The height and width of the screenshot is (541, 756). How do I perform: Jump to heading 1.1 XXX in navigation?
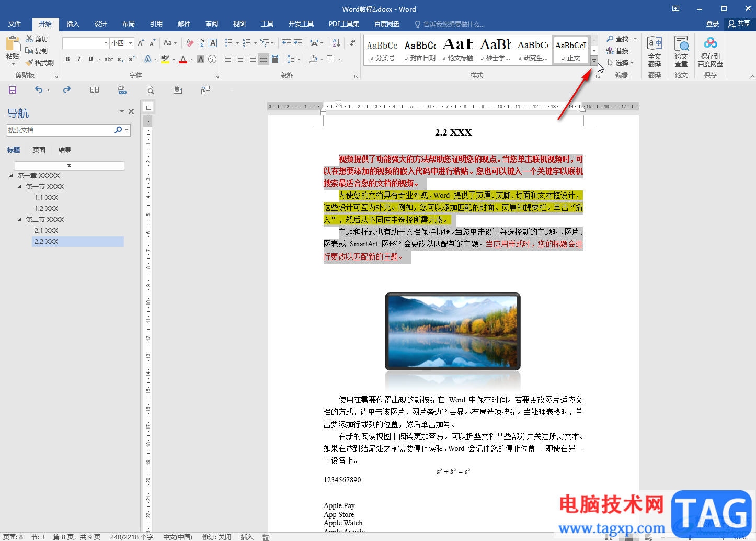[47, 198]
